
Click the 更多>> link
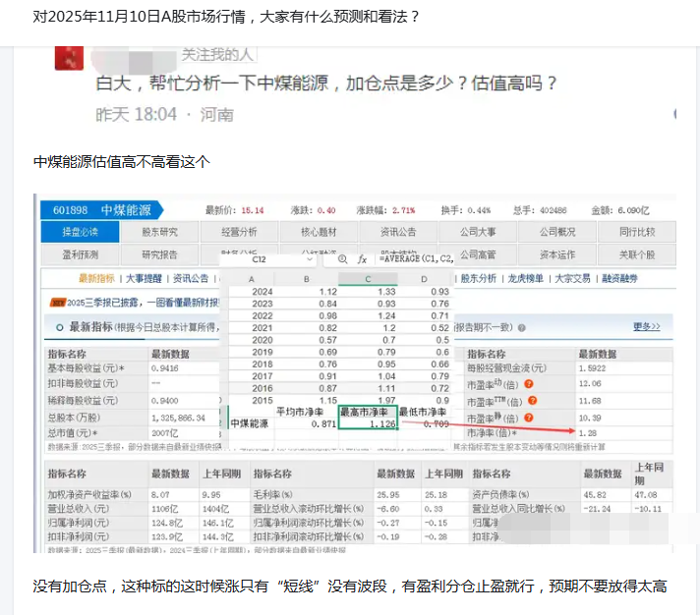coord(647,326)
